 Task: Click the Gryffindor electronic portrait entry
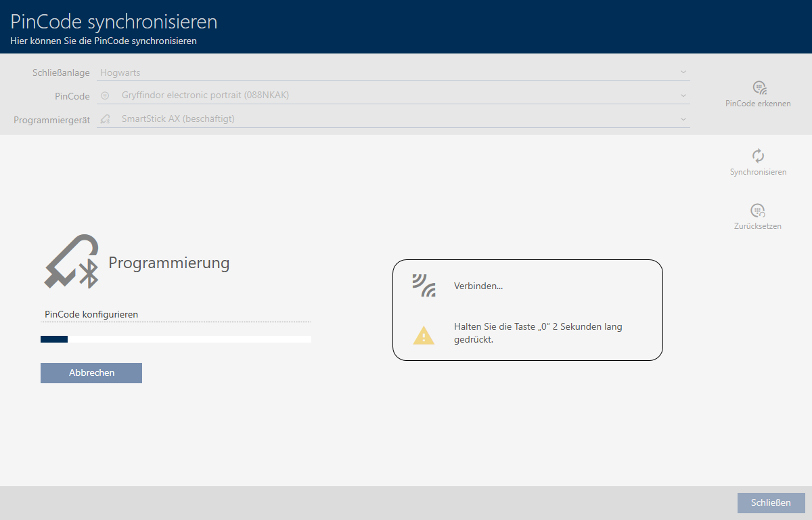205,95
